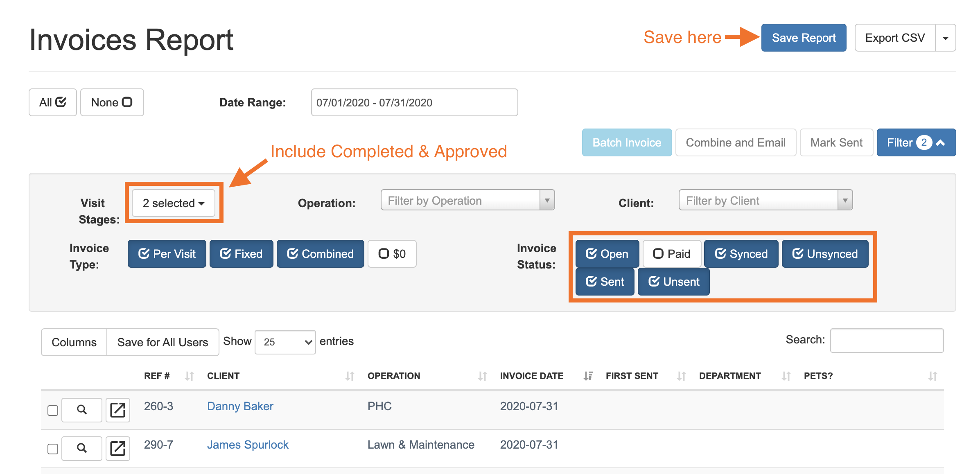Enable the $0 invoice type filter
980x474 pixels.
pos(392,254)
